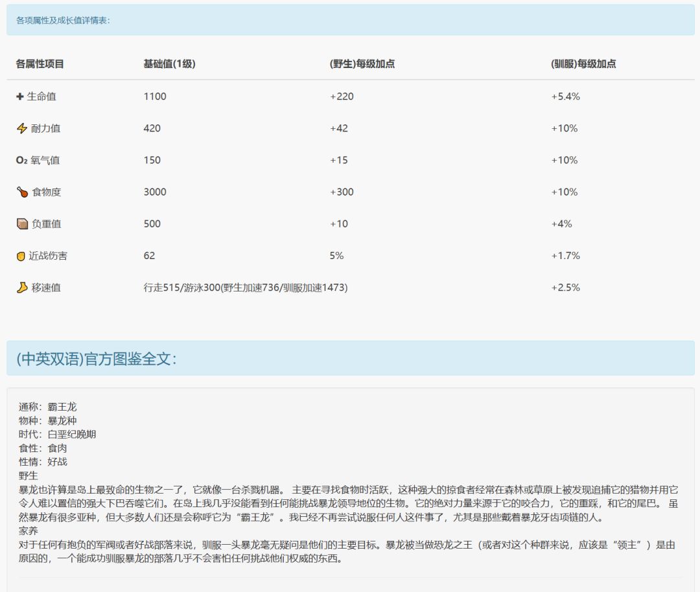Click the 生命值 row label

(x=41, y=97)
